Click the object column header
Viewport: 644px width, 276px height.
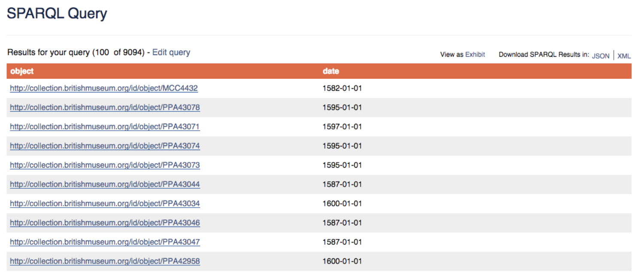22,71
